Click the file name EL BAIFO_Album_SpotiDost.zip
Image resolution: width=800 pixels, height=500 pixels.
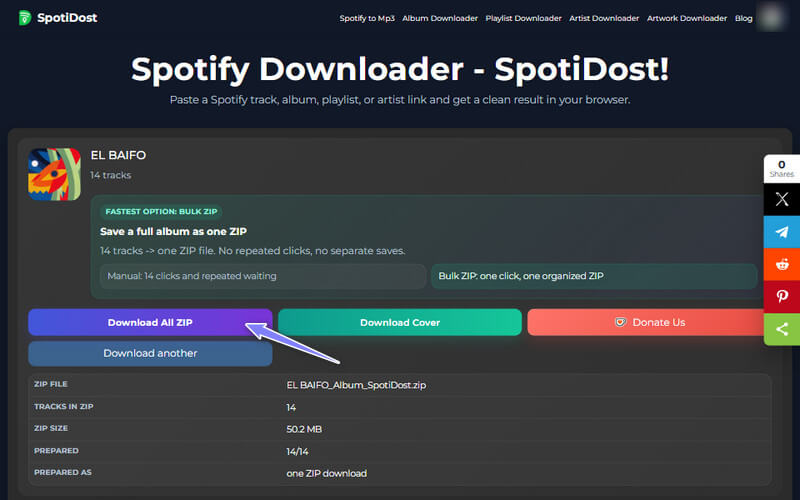(356, 385)
